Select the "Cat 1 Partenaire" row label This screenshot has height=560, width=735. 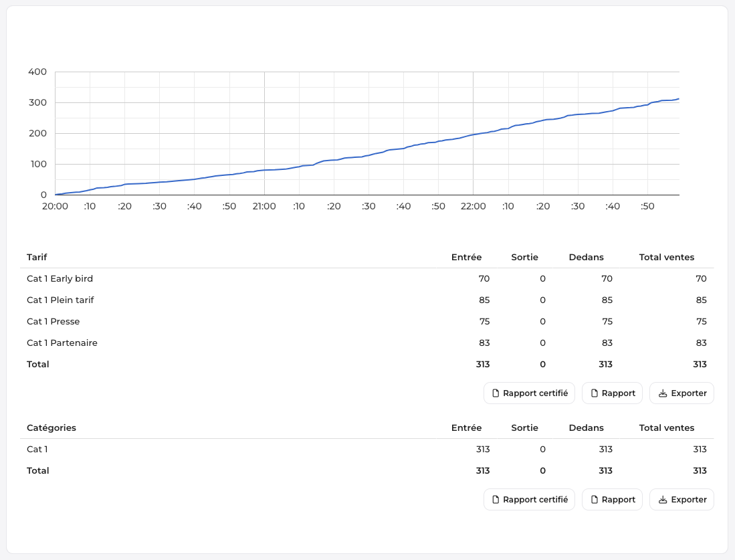click(x=62, y=343)
